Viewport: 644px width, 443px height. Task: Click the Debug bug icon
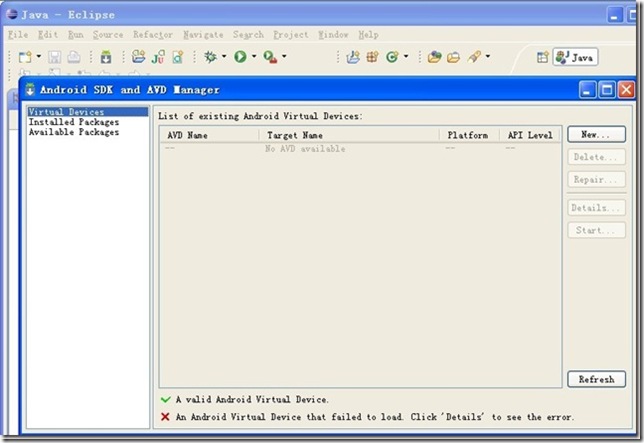(x=211, y=57)
